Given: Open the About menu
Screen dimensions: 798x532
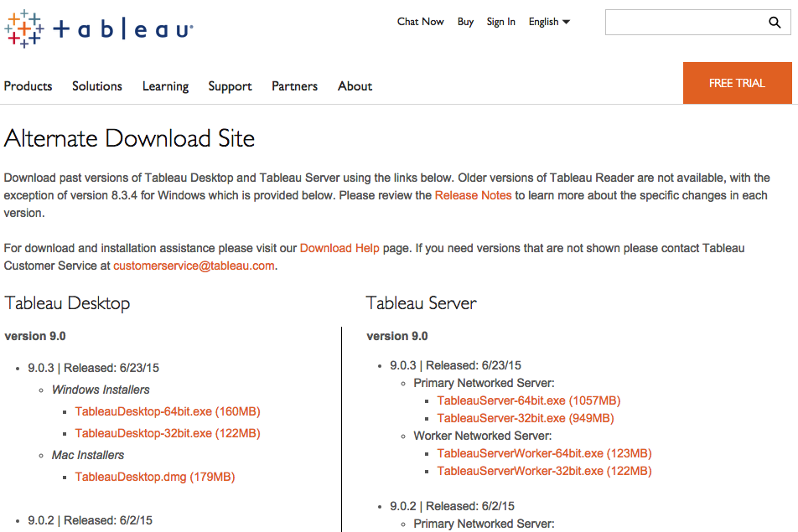Looking at the screenshot, I should (x=355, y=86).
